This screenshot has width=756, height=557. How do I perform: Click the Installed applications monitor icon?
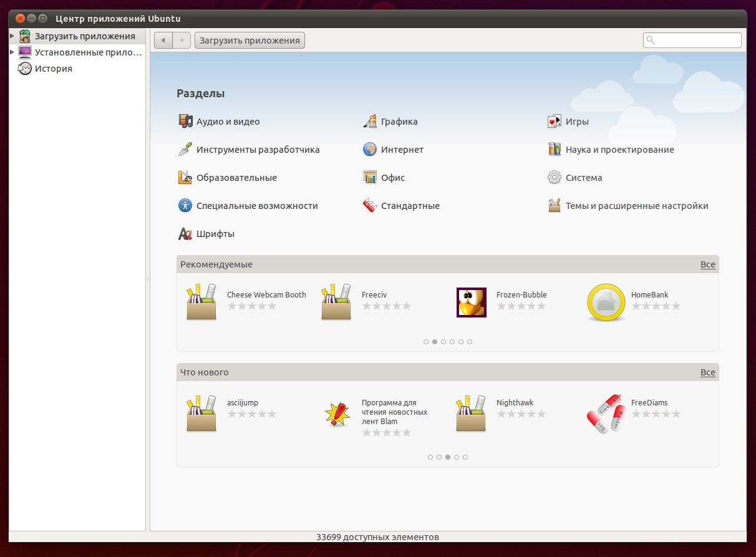25,52
